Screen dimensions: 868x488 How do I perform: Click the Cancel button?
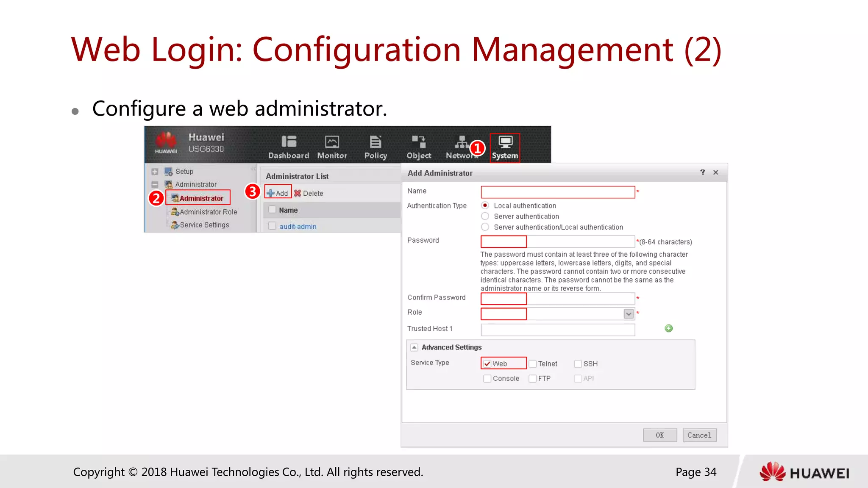[699, 435]
